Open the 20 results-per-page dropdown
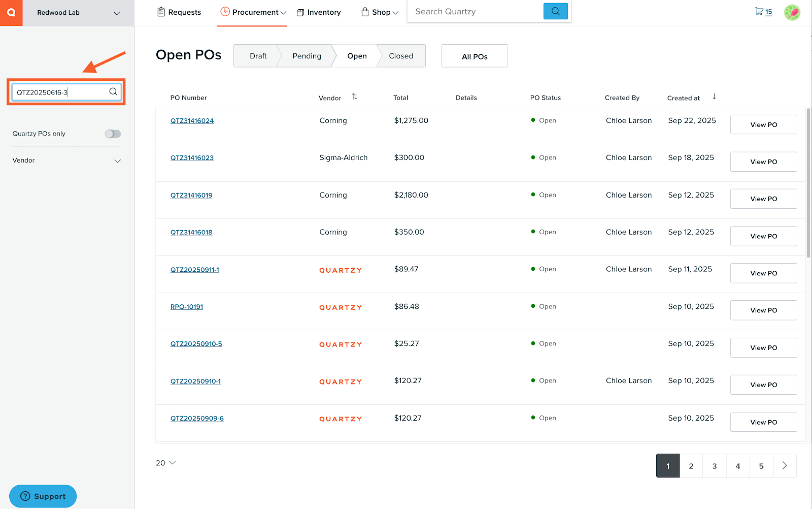 coord(165,463)
